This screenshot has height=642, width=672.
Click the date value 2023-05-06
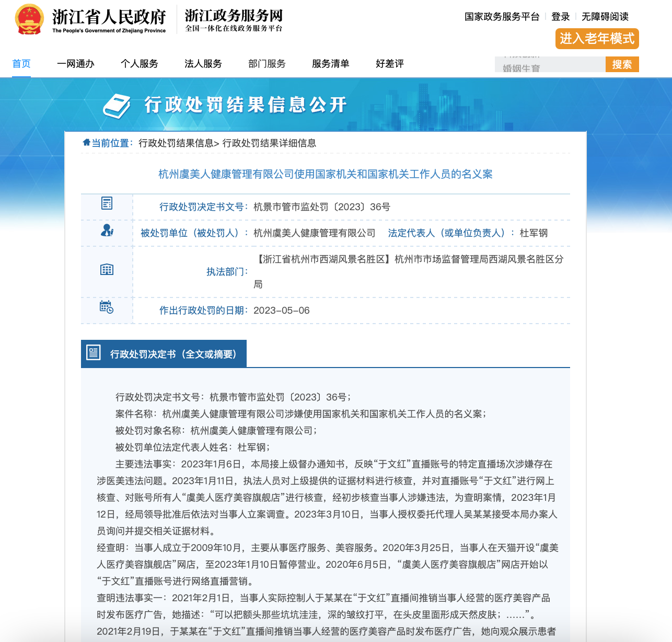click(x=282, y=311)
